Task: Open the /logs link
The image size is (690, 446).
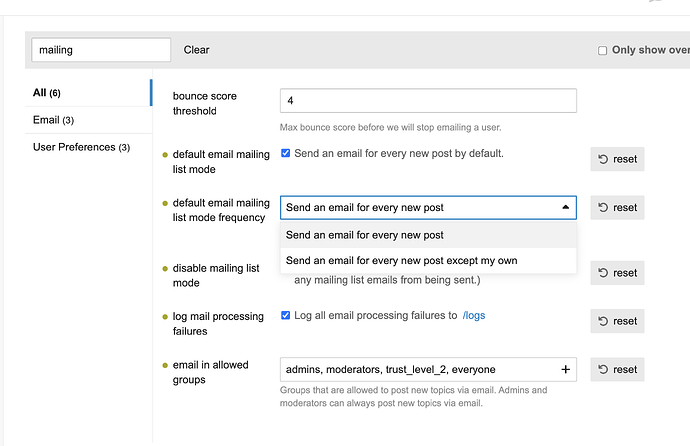Action: point(473,315)
